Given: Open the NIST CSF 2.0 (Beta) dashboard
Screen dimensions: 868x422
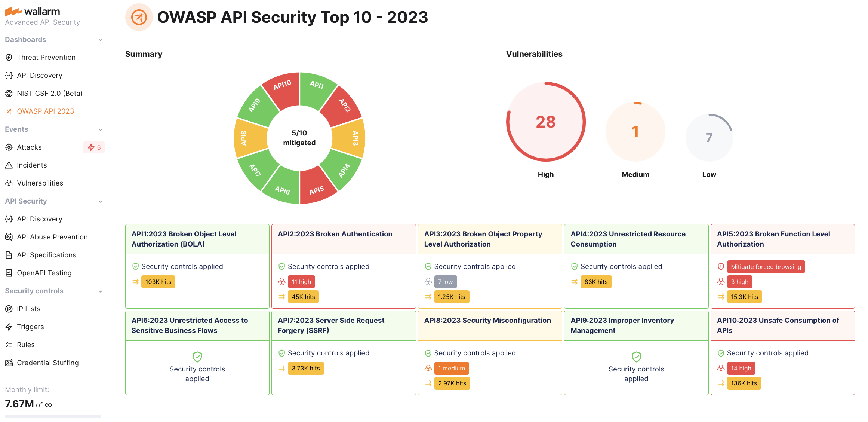Looking at the screenshot, I should (50, 93).
